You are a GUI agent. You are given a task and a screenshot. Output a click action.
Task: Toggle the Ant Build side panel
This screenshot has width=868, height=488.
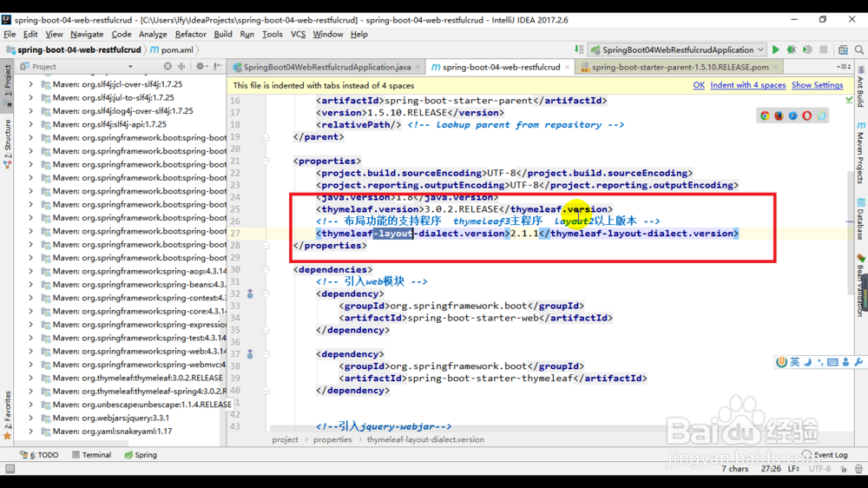[x=860, y=87]
